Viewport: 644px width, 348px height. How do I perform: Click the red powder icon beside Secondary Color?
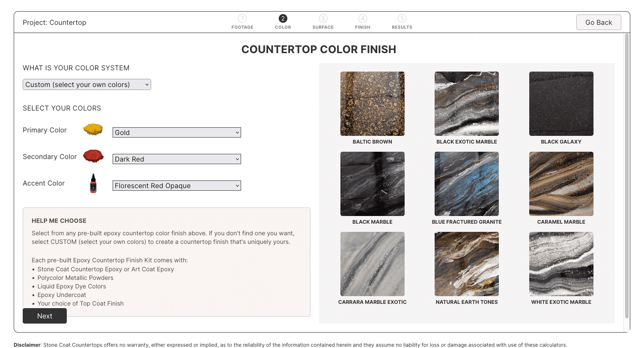coord(93,156)
